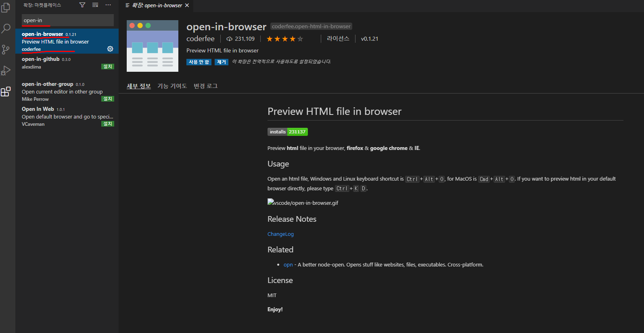Open the Search view in the activity bar
The width and height of the screenshot is (644, 333).
click(x=6, y=28)
